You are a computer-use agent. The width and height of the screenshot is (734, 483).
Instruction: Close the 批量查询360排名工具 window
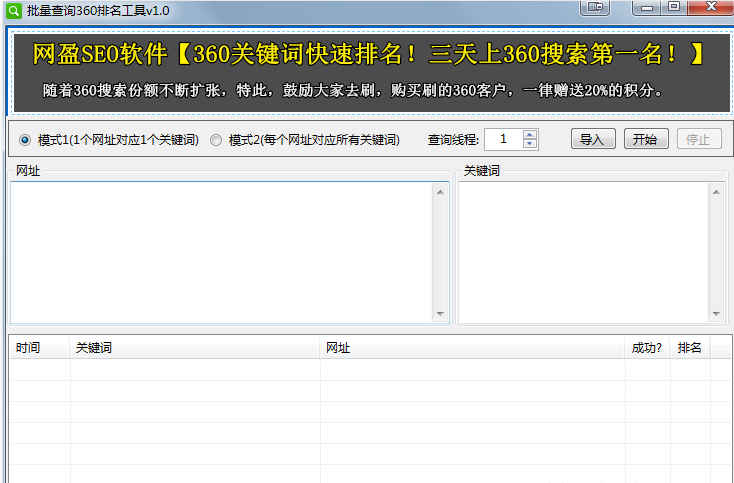pyautogui.click(x=711, y=7)
